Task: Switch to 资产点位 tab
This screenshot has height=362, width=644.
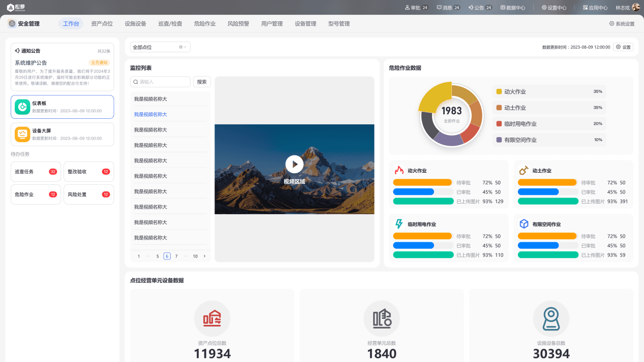Action: point(102,24)
